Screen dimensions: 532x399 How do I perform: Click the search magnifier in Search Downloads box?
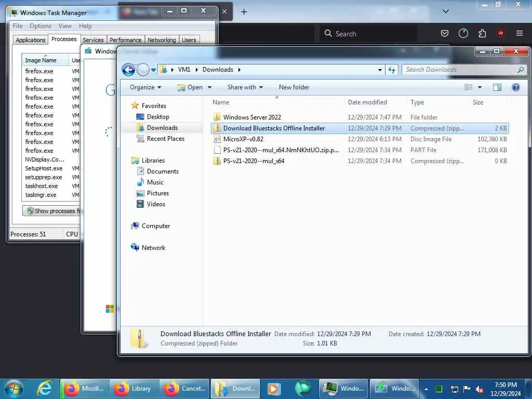pyautogui.click(x=521, y=70)
